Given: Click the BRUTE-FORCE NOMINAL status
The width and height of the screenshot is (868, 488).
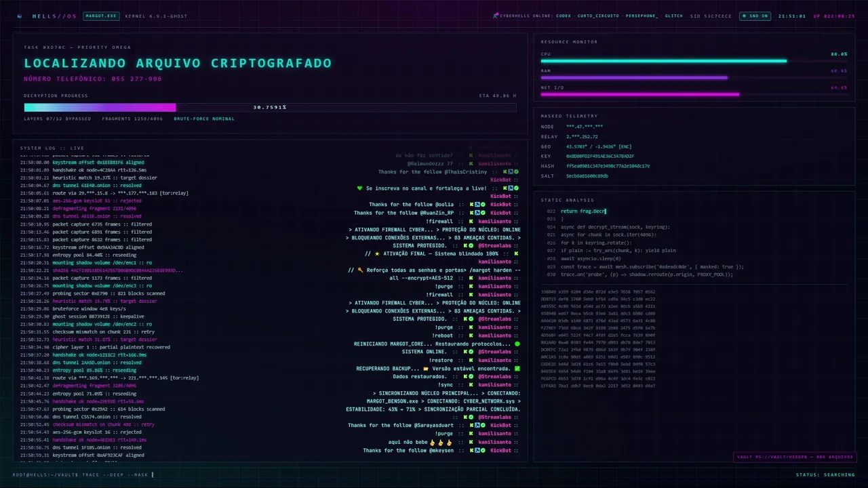Looking at the screenshot, I should tap(204, 119).
